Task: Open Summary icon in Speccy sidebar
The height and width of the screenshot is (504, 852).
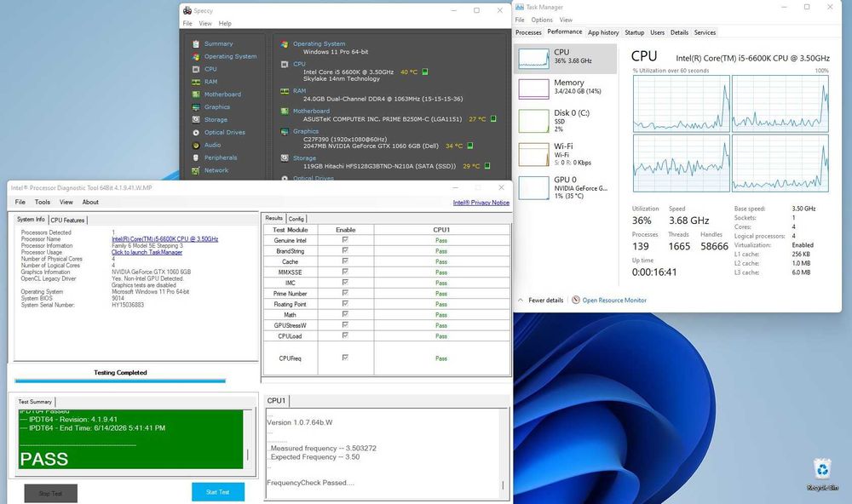Action: pyautogui.click(x=196, y=43)
